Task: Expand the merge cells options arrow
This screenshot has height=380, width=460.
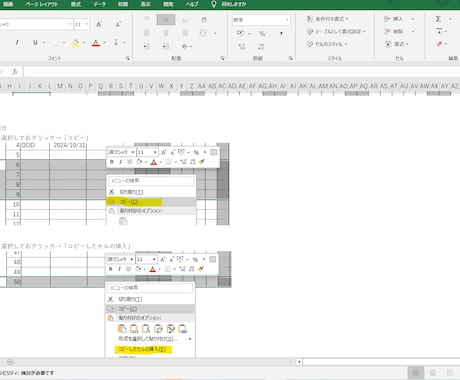Action: coord(215,33)
